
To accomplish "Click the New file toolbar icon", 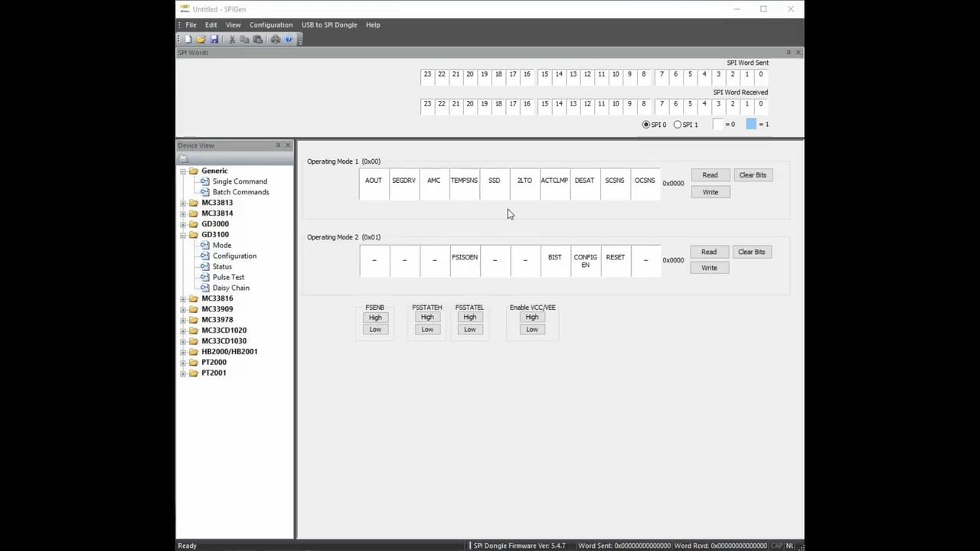I will (x=188, y=39).
